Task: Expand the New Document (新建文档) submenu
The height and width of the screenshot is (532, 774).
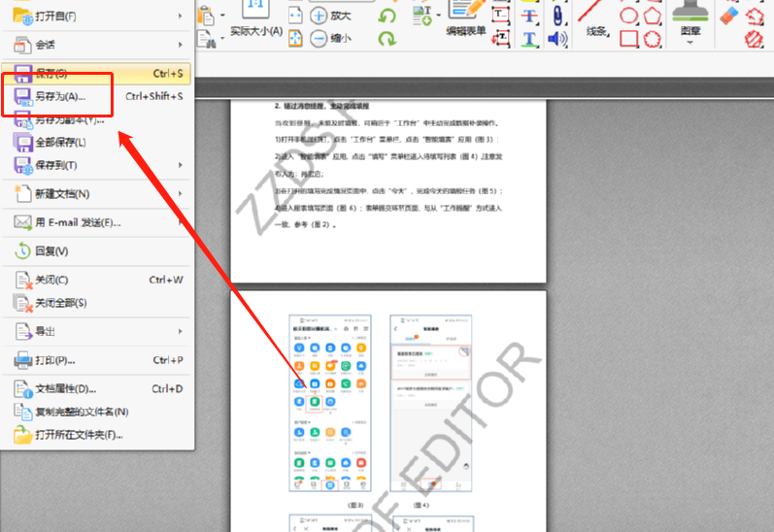Action: [x=97, y=194]
